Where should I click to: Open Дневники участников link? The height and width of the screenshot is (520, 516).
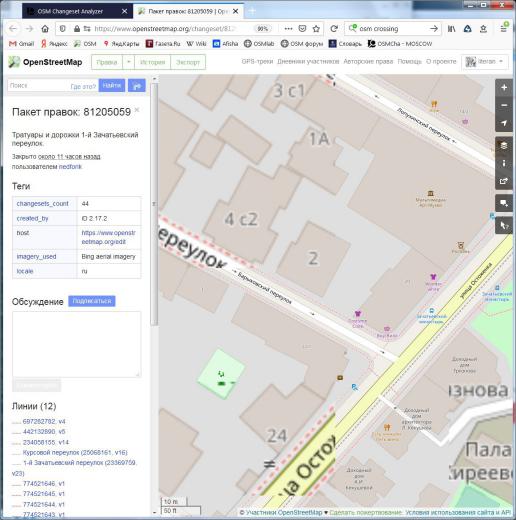pos(308,62)
